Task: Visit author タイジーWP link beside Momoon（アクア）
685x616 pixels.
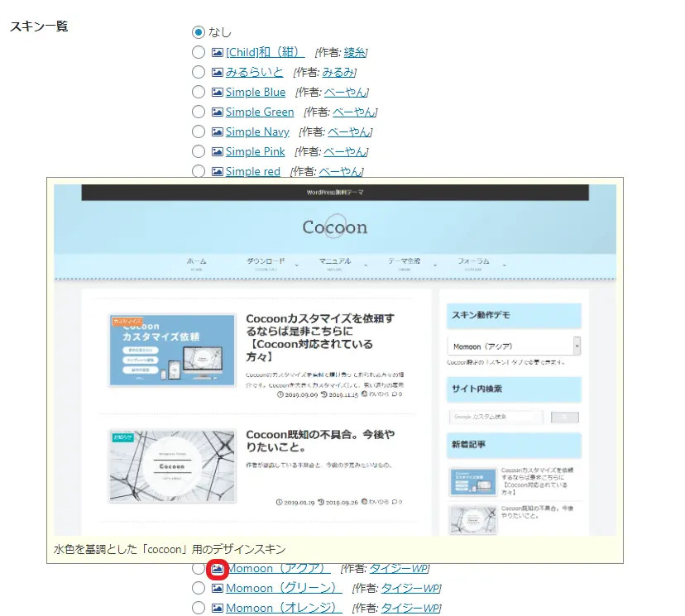Action: [x=400, y=568]
